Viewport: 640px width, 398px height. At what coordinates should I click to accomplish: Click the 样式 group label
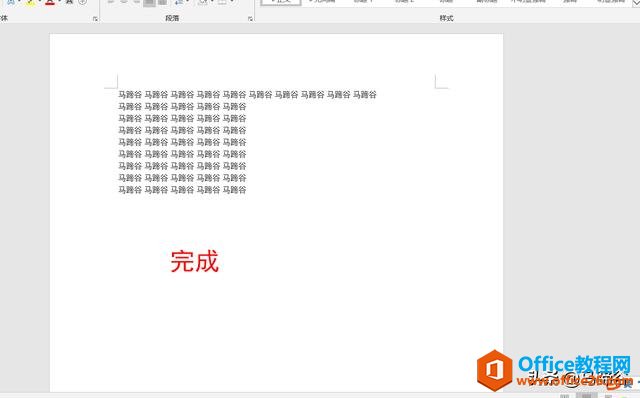[x=446, y=18]
